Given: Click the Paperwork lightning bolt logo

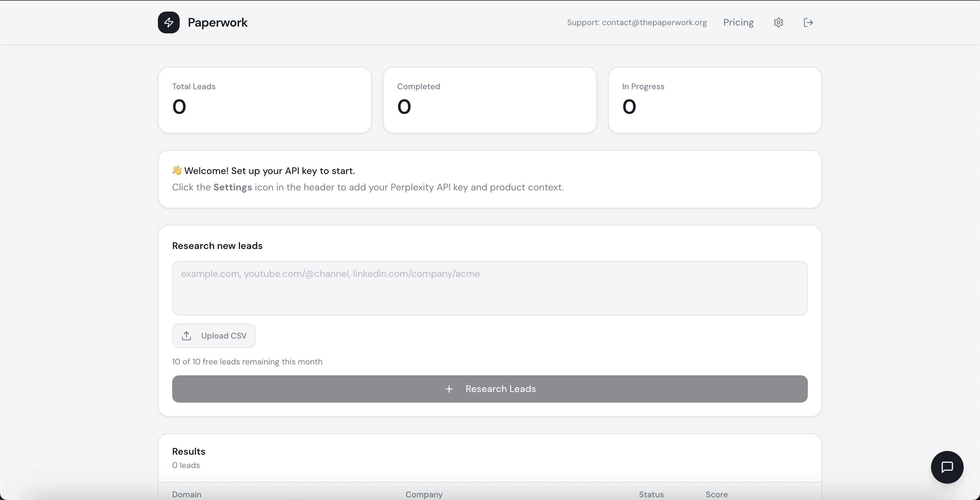Looking at the screenshot, I should [x=168, y=22].
